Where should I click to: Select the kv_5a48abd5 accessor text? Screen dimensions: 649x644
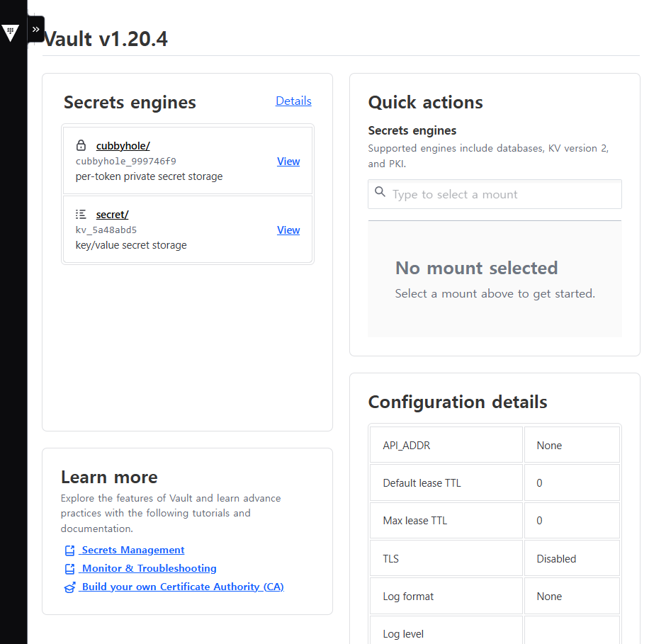106,230
